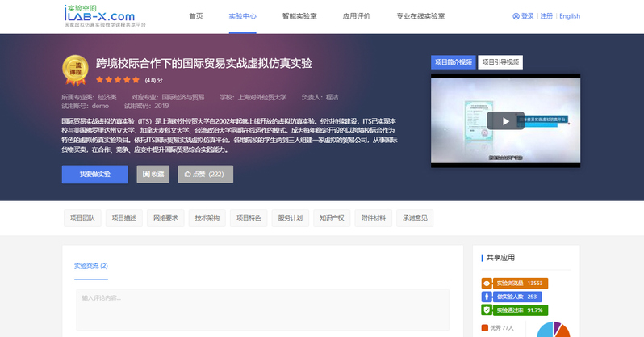
Task: Switch to the 项目引导视频 tab
Action: click(x=500, y=61)
